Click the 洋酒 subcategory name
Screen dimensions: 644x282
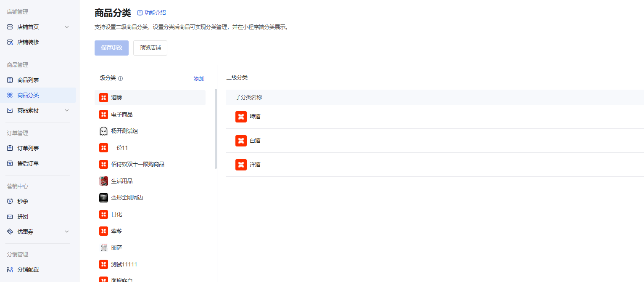[x=255, y=165]
